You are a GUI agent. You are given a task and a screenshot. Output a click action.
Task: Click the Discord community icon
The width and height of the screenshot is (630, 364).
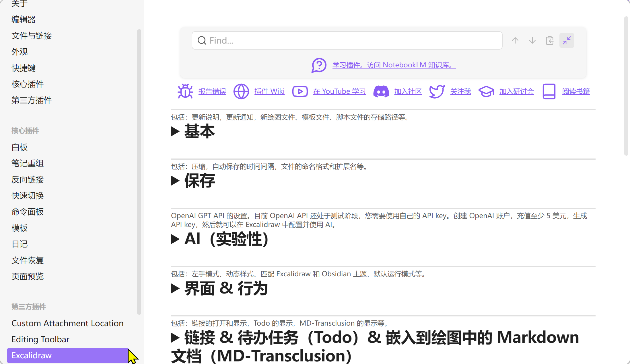click(x=381, y=91)
